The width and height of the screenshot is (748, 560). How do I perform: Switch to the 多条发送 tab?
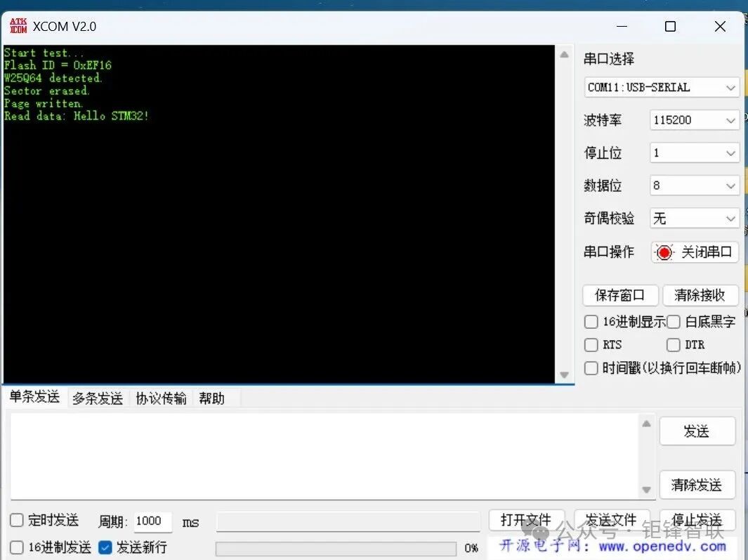(98, 398)
